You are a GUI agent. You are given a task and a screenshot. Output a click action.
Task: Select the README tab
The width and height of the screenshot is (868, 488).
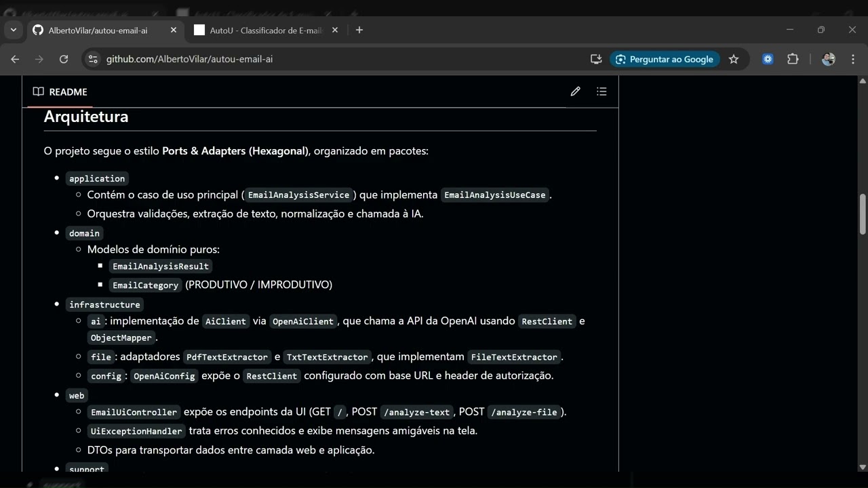point(60,91)
